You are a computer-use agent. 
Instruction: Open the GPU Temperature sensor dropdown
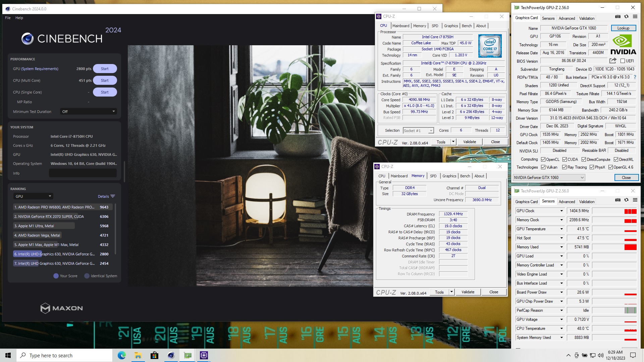(561, 229)
